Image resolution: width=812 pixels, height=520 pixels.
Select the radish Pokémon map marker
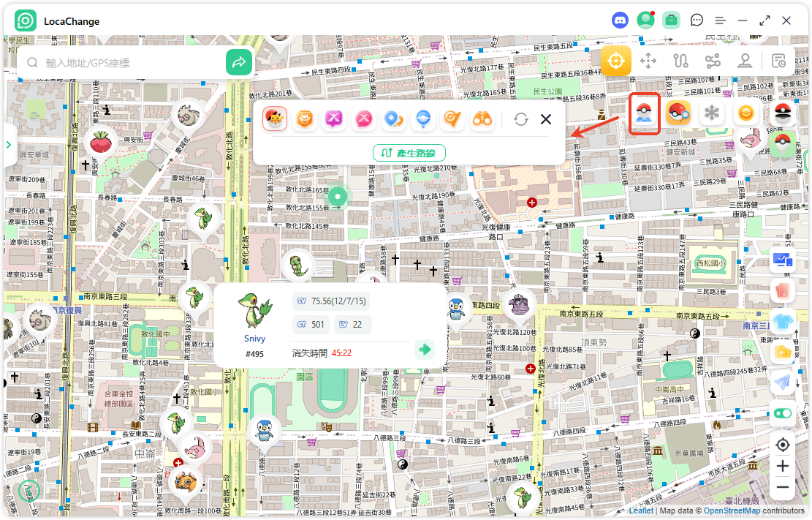(x=101, y=142)
